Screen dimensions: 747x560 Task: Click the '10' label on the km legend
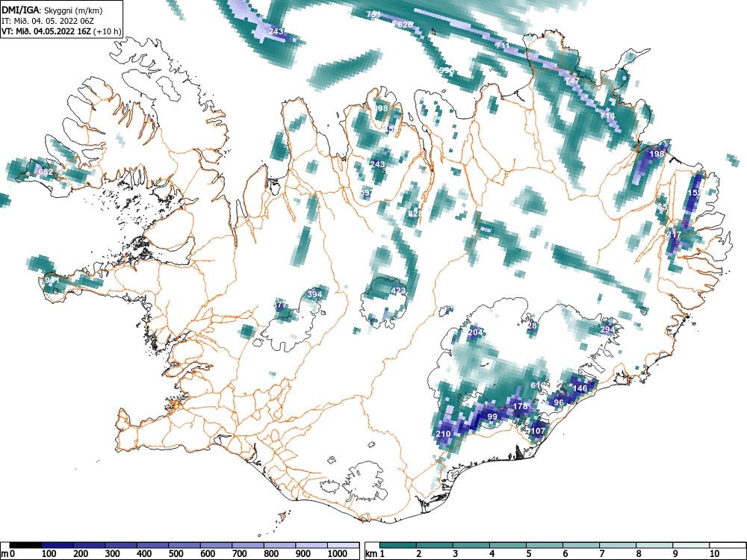click(714, 554)
